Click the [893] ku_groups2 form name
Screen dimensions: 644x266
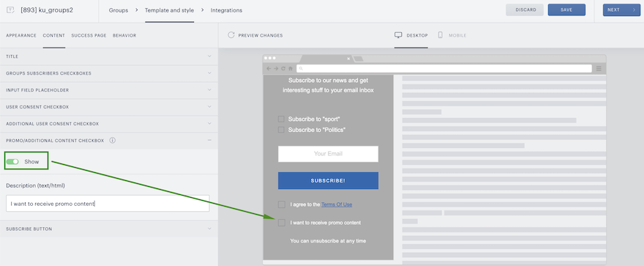47,10
